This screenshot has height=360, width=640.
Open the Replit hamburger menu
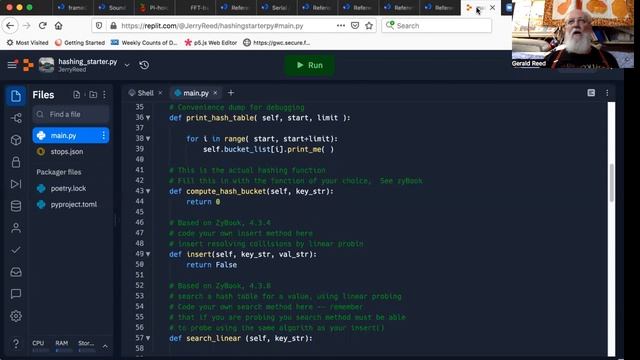12,64
